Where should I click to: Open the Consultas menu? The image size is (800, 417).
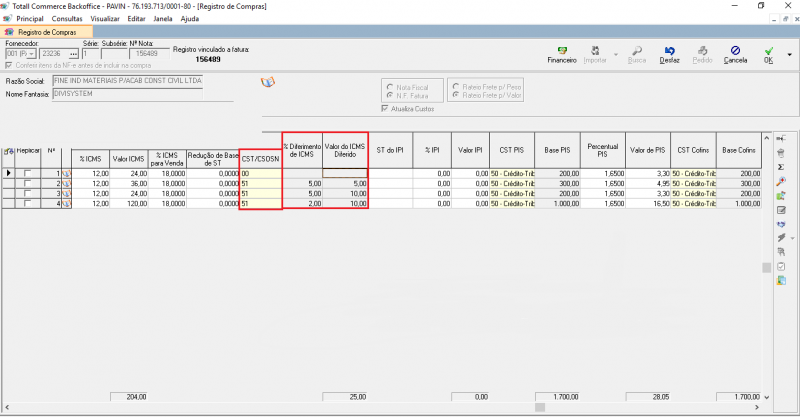click(67, 18)
